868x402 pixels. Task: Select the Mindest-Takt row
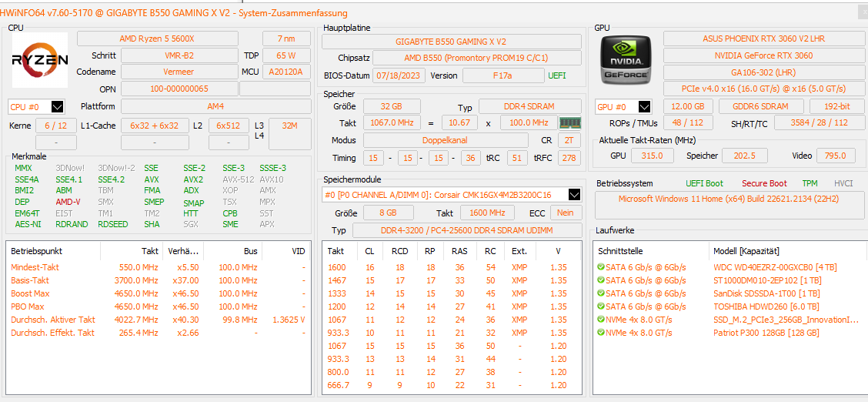[x=158, y=267]
